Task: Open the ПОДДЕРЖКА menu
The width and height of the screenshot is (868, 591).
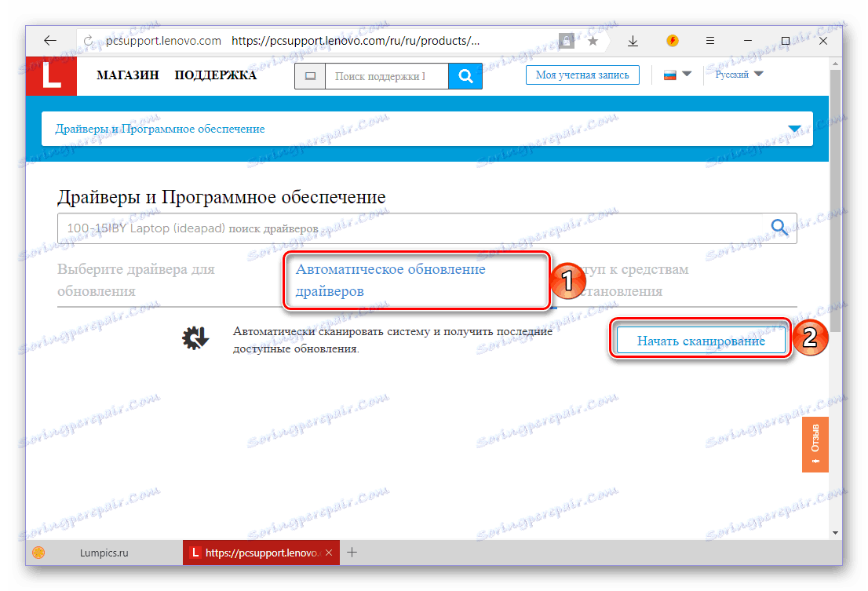Action: [x=215, y=75]
